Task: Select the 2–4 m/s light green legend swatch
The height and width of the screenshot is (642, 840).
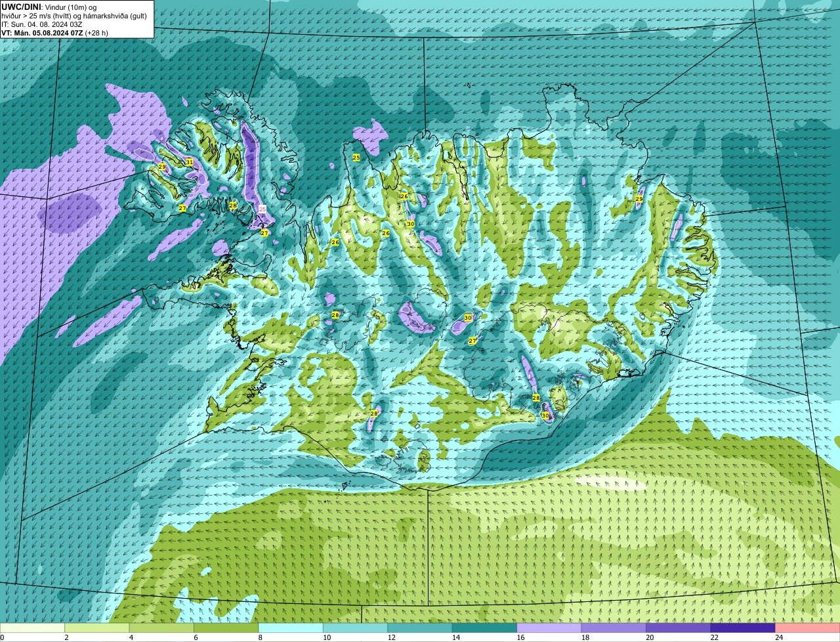Action: [x=98, y=628]
